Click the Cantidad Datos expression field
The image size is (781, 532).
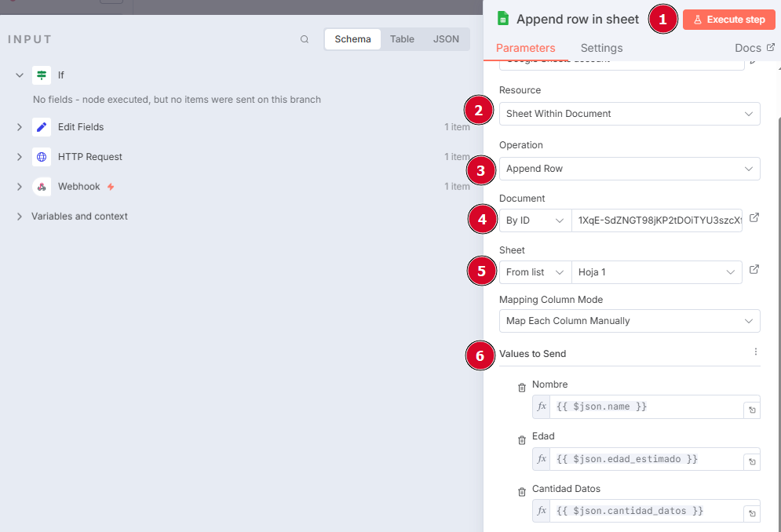[x=647, y=511]
